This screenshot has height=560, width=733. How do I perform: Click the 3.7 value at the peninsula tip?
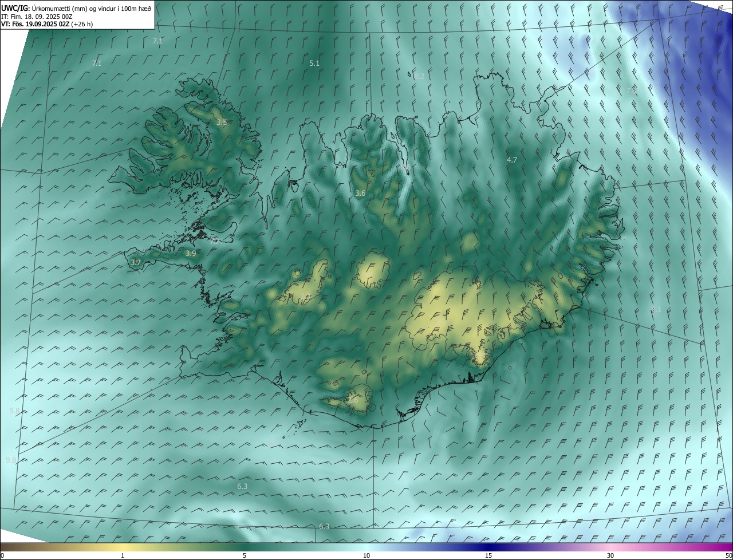point(136,262)
